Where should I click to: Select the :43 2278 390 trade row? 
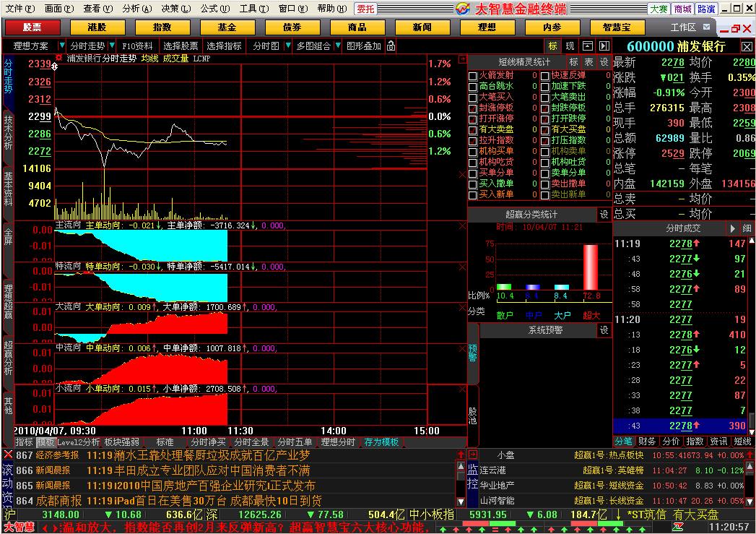pyautogui.click(x=679, y=426)
